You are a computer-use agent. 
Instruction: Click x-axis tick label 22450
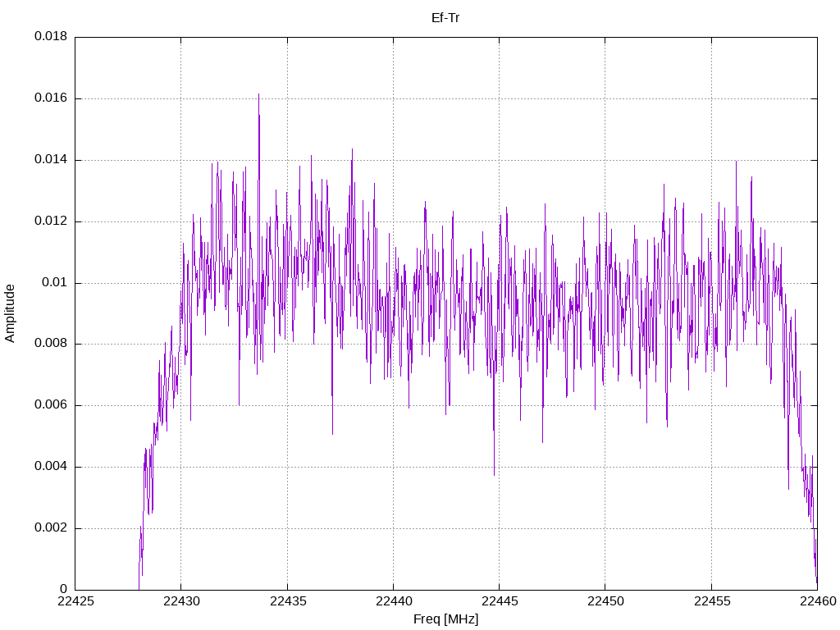coord(606,601)
